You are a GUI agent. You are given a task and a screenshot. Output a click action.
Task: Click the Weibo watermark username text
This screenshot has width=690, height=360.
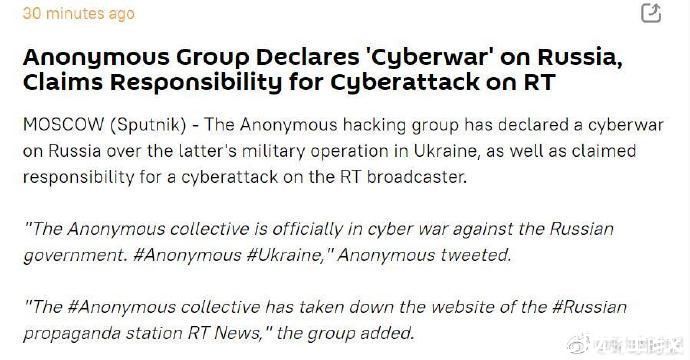(637, 345)
